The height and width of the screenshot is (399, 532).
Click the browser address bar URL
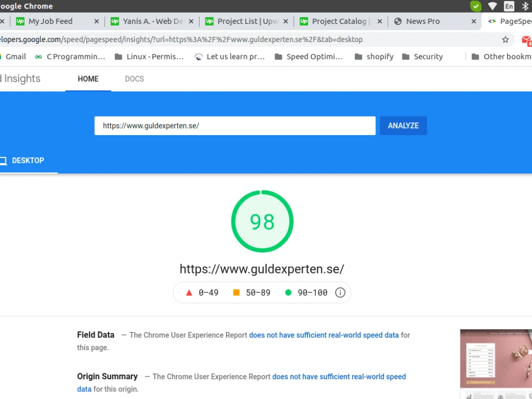tap(181, 40)
